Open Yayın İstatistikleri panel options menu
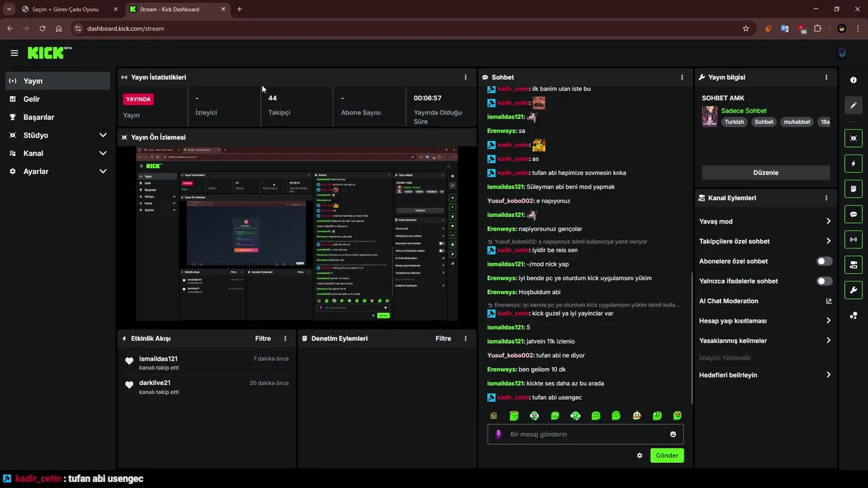 [x=465, y=77]
